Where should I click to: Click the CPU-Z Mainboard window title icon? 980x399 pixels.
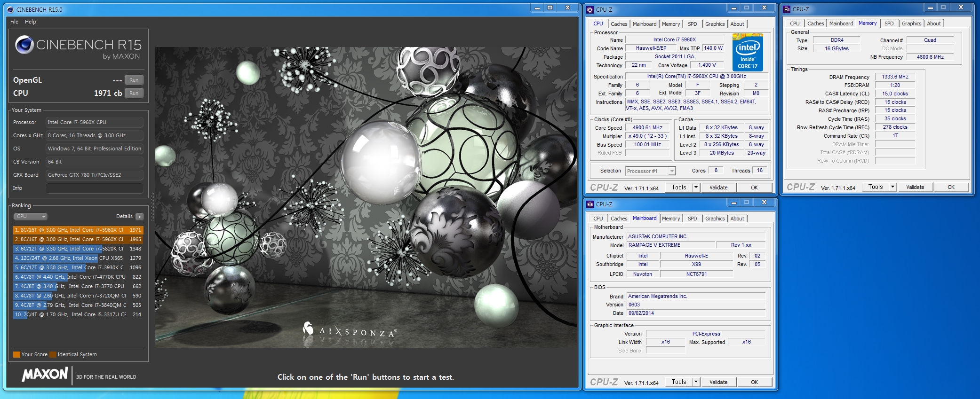pyautogui.click(x=590, y=204)
